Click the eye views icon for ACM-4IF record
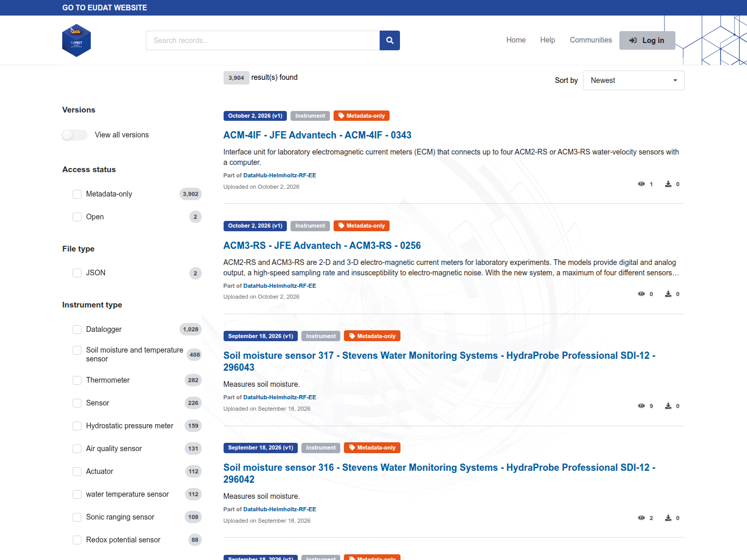This screenshot has width=747, height=560. click(x=641, y=184)
